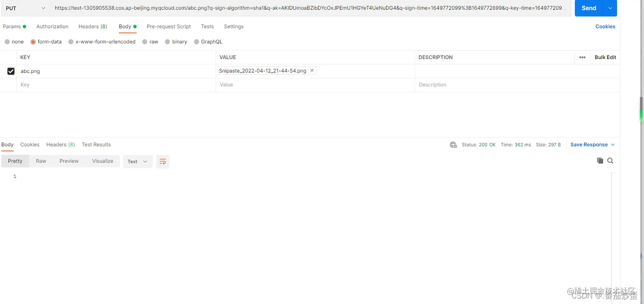
Task: Switch response view to Pretty
Action: point(15,161)
